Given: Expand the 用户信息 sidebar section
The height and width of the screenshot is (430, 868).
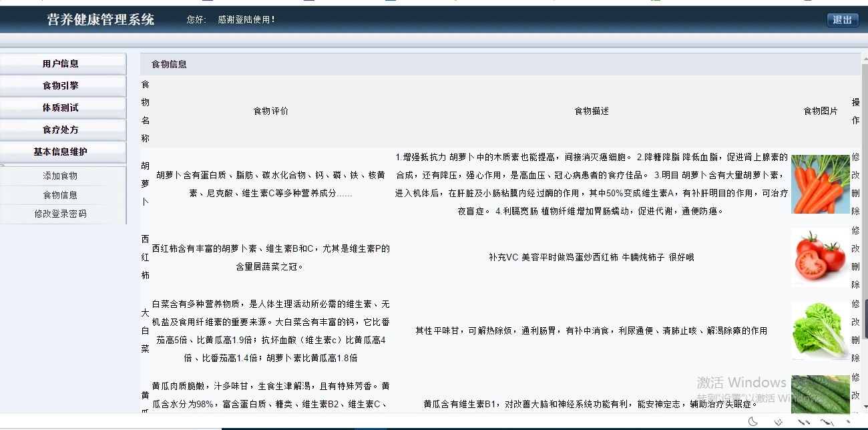Looking at the screenshot, I should 63,63.
